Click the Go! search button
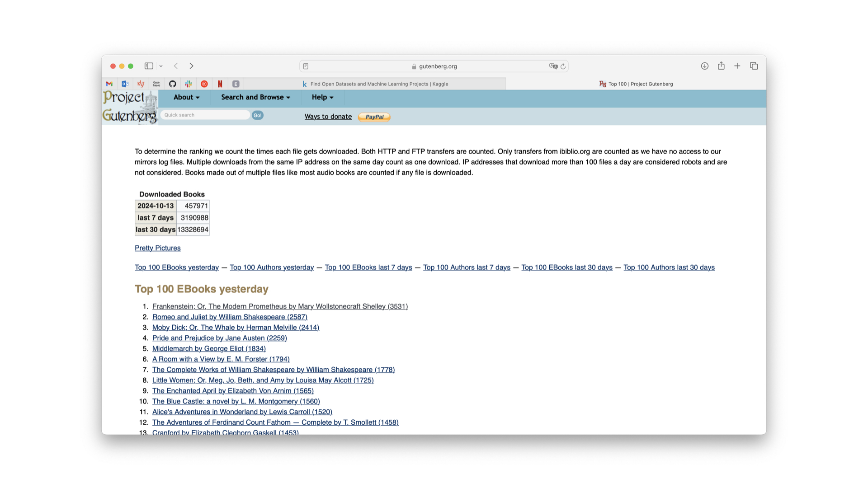Image resolution: width=868 pixels, height=488 pixels. pos(258,115)
